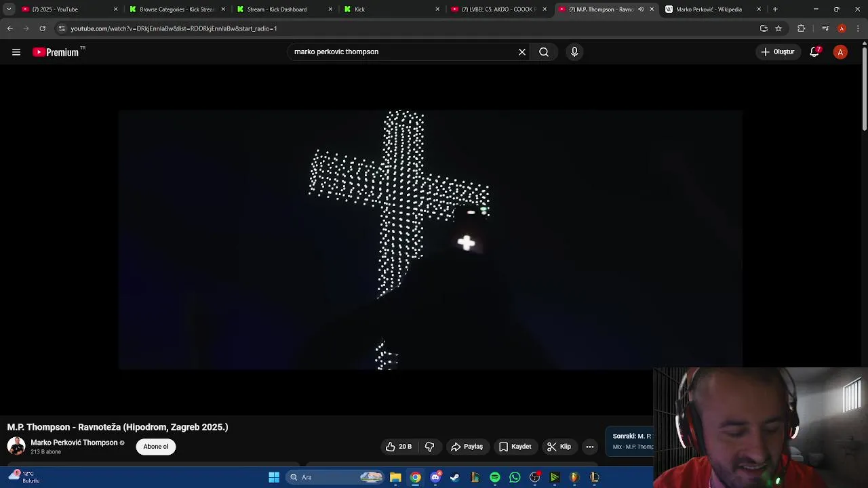Go back in the browser
Screen dimensions: 868x488
pos(9,28)
